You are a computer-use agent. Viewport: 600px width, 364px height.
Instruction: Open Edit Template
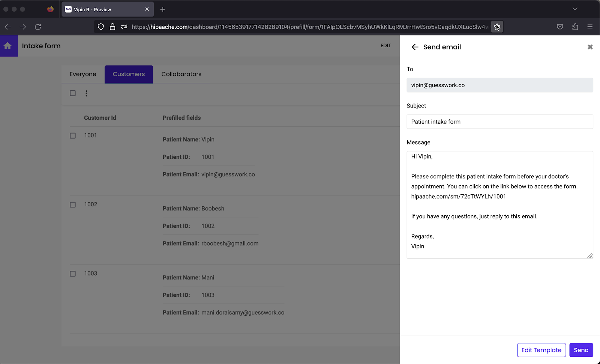541,350
